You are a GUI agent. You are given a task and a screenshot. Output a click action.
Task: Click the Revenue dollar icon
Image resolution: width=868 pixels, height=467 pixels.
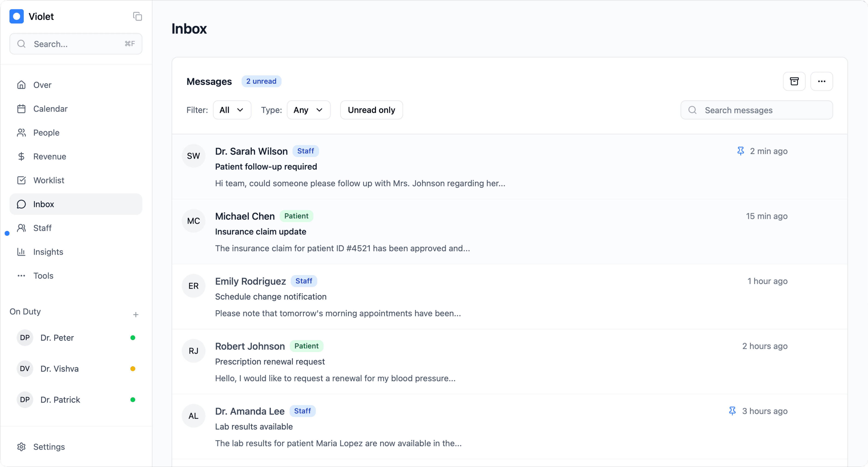[x=21, y=156]
